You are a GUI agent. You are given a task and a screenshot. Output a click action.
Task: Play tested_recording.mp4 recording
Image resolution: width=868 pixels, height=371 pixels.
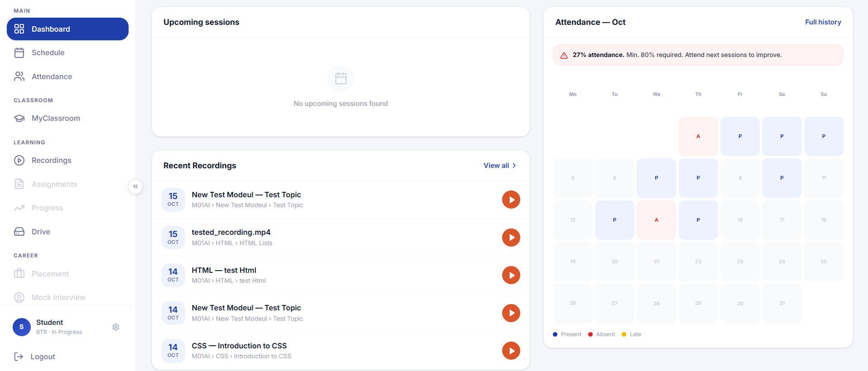(x=511, y=238)
